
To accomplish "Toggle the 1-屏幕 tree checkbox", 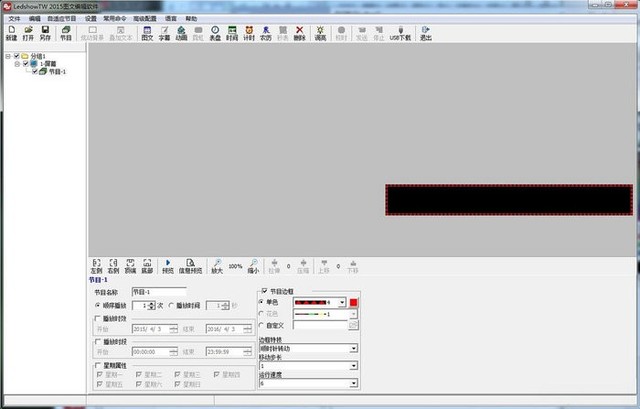I will click(x=26, y=64).
